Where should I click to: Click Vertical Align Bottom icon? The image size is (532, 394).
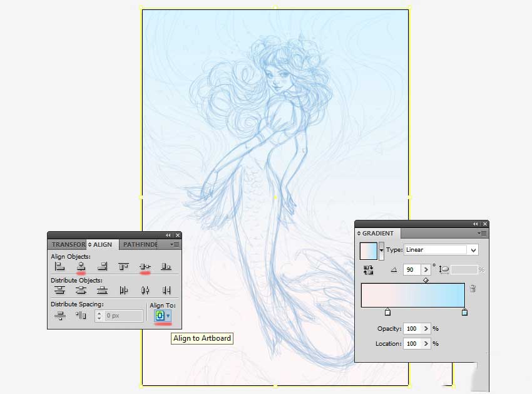(x=166, y=266)
